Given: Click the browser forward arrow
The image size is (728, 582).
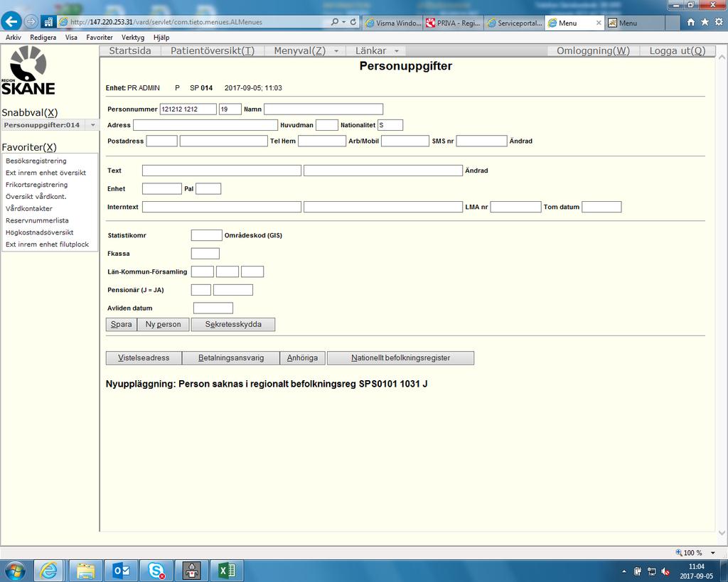Looking at the screenshot, I should point(31,21).
